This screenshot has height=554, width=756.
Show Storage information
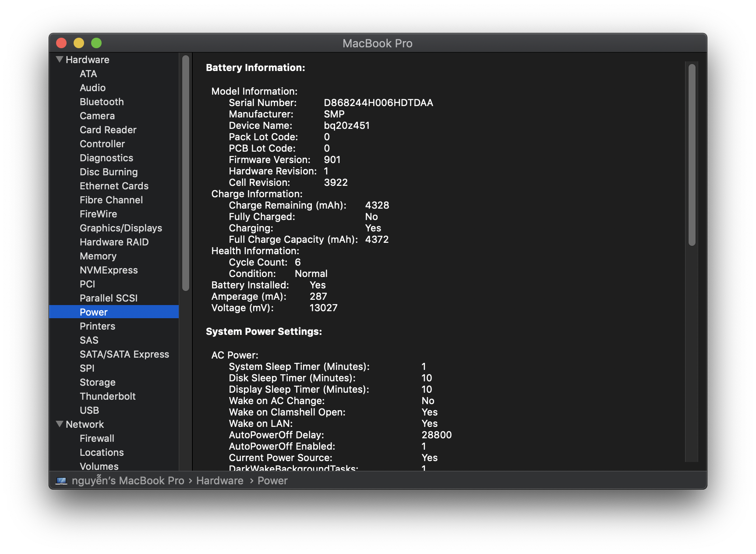pyautogui.click(x=97, y=382)
